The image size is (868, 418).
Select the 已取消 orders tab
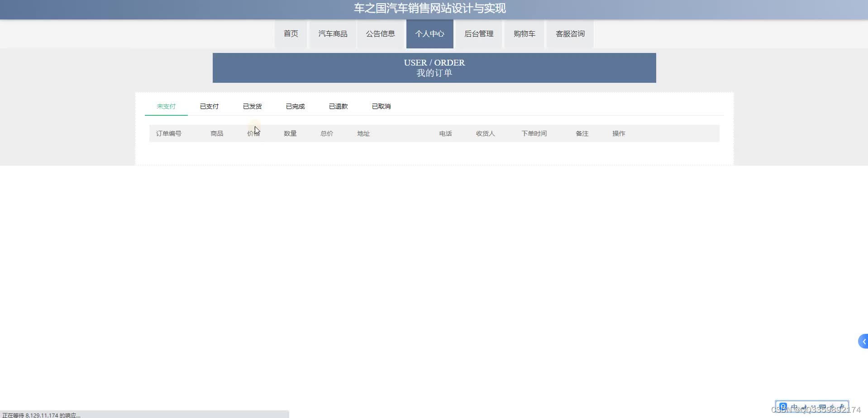(x=381, y=106)
